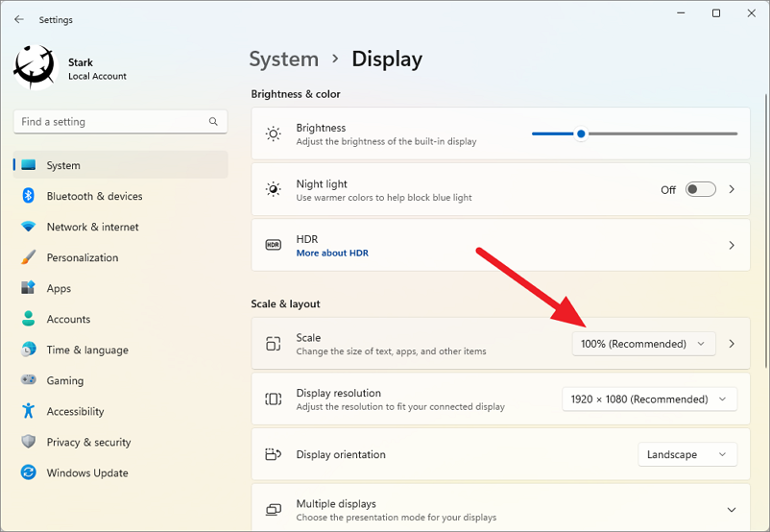
Task: Click the Stark account avatar
Action: click(x=36, y=68)
